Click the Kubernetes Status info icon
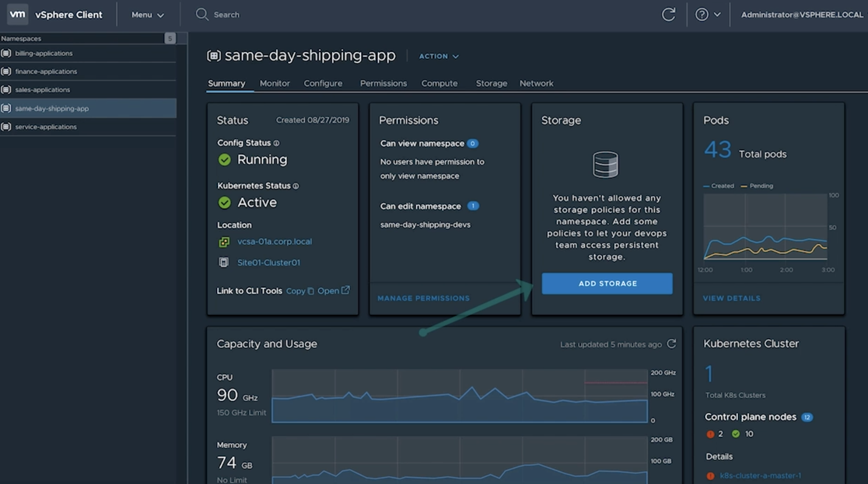The image size is (868, 484). pyautogui.click(x=296, y=186)
